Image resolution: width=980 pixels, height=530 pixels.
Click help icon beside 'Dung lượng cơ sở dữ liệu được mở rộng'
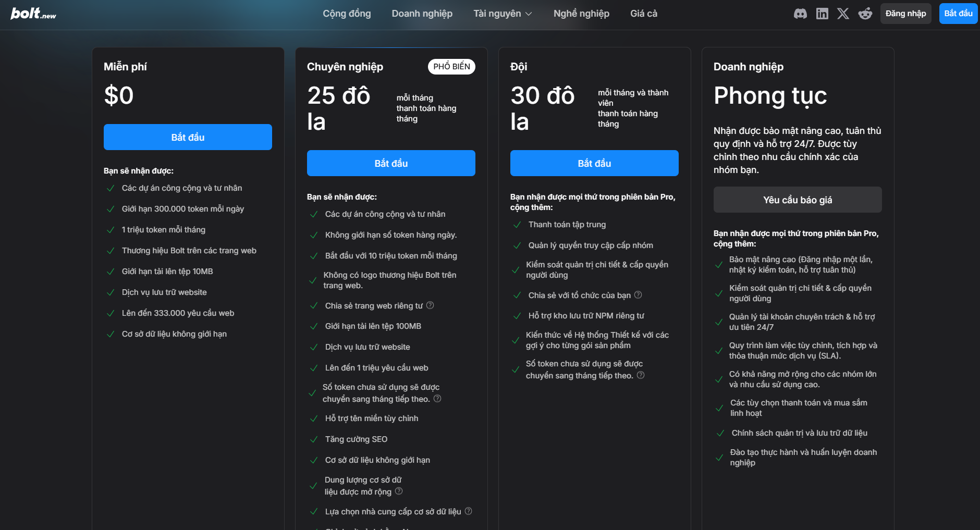pos(399,491)
